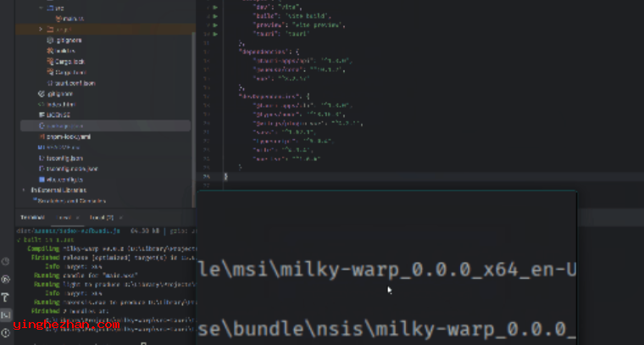Open Cargo.lock file

coord(66,62)
